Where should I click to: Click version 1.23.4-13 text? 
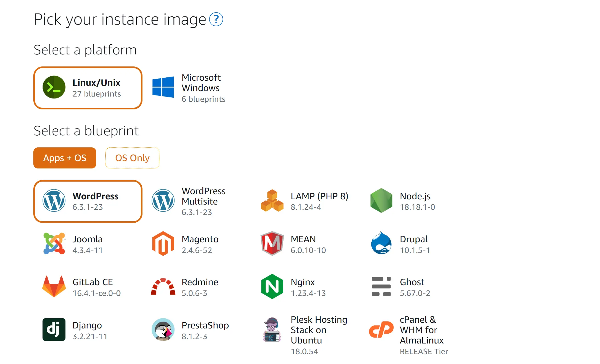(x=308, y=293)
